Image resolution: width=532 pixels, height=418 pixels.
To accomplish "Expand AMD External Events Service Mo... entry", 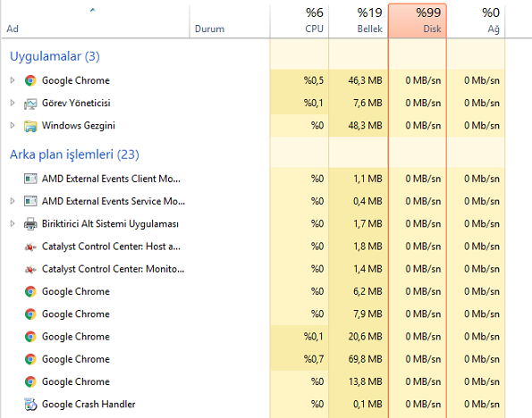I will click(13, 201).
